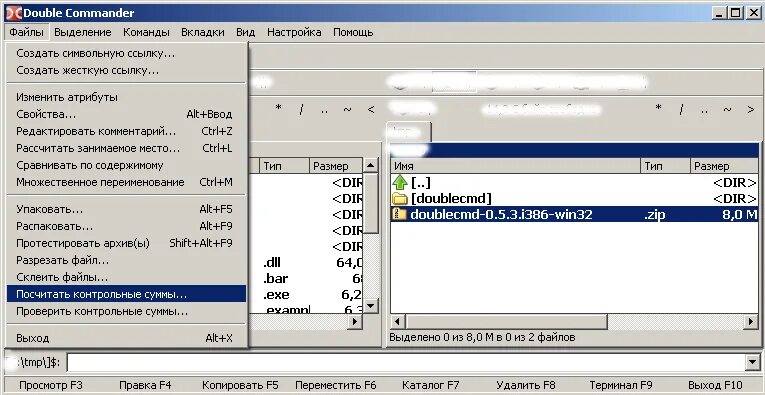Select Разрезать файл entry
Image resolution: width=765 pixels, height=395 pixels.
[x=126, y=260]
